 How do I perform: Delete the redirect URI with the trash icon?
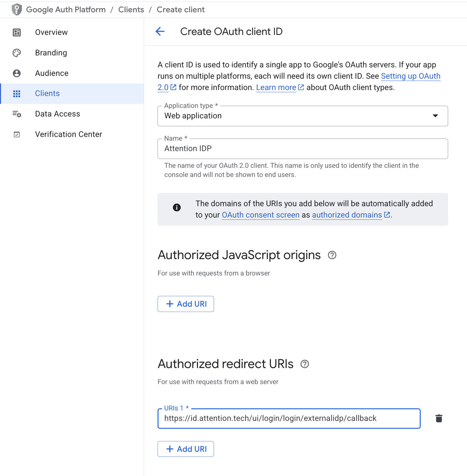pos(439,418)
